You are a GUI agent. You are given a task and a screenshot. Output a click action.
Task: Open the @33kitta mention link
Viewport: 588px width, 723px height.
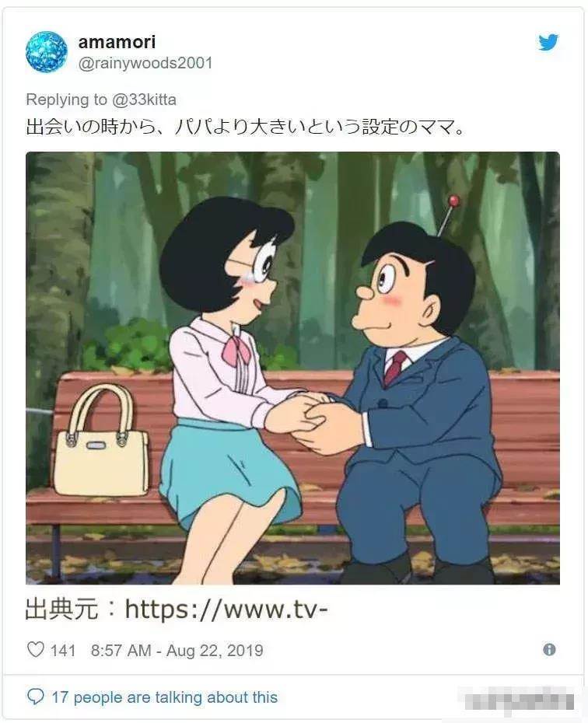tap(144, 100)
